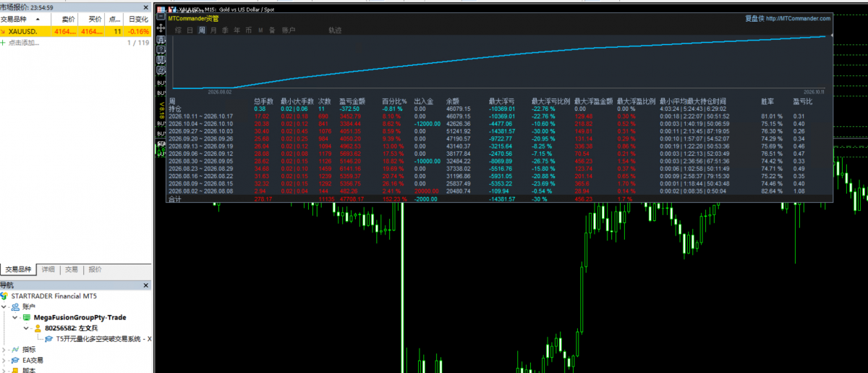This screenshot has height=373, width=868.
Task: Select the 日 daily tab in MTCommander
Action: click(190, 30)
